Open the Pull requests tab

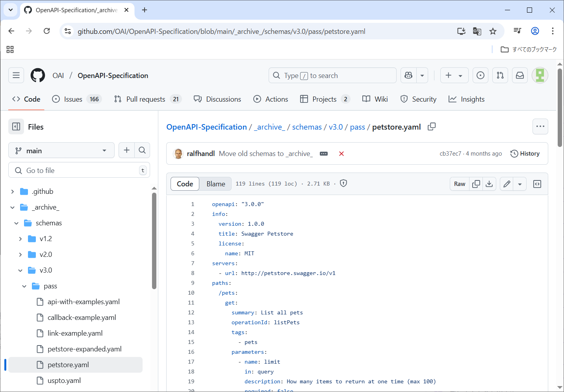point(146,99)
